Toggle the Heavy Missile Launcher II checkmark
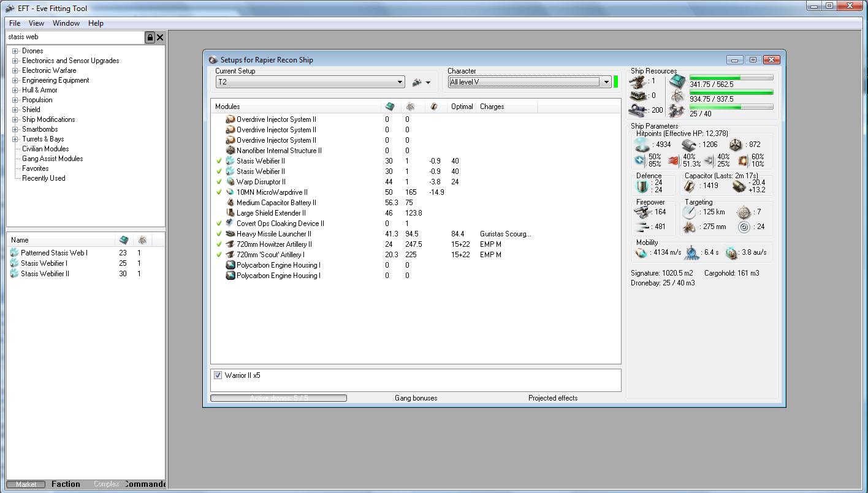 219,234
